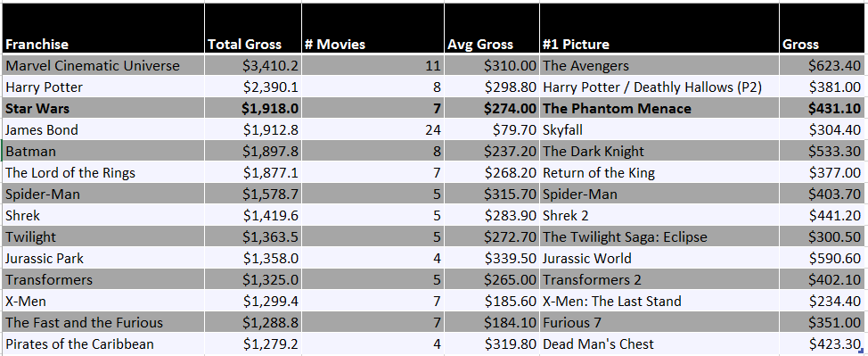
Task: Select James Bond movie count of 24
Action: (x=373, y=129)
